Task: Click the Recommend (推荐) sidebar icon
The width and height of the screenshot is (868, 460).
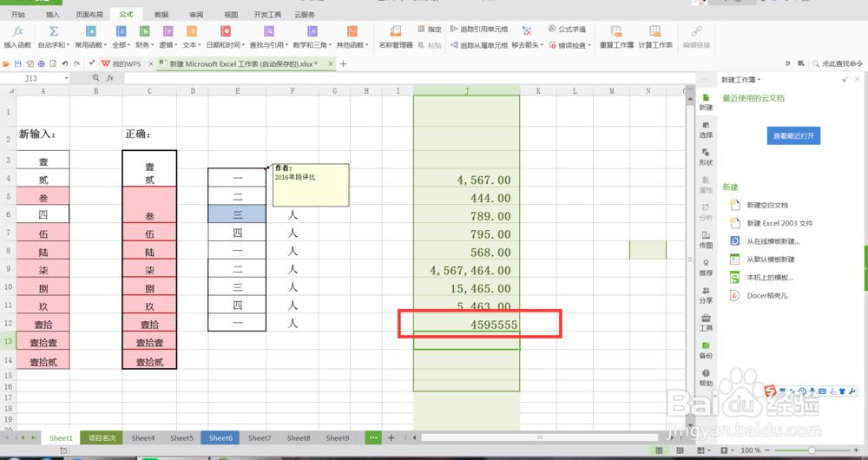Action: 706,267
